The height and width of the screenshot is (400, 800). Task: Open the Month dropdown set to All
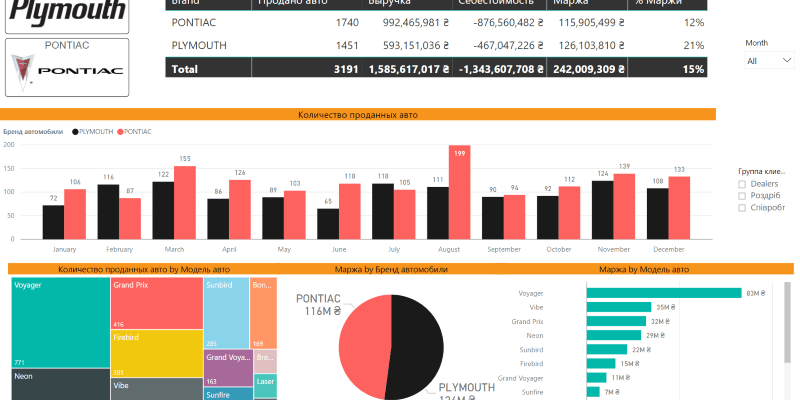(769, 60)
